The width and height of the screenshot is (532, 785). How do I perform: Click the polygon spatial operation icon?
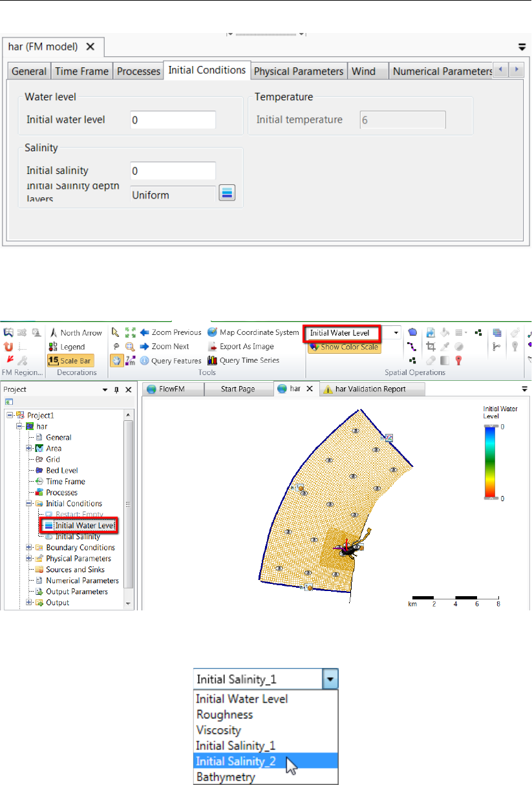tap(412, 332)
